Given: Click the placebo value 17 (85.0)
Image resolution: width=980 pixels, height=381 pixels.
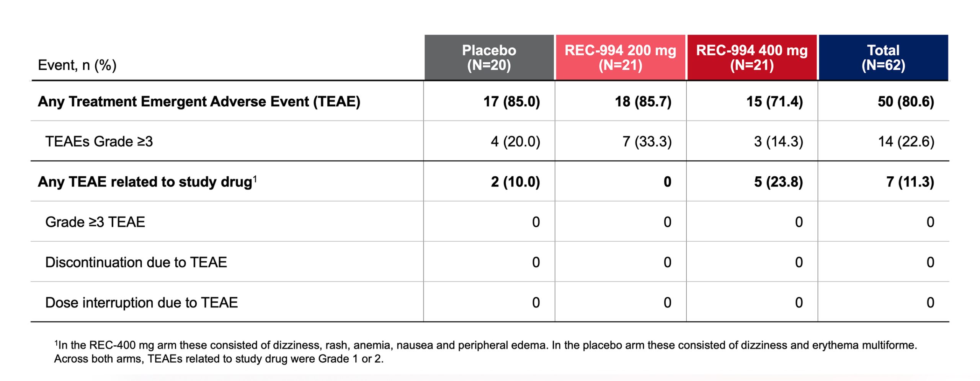Looking at the screenshot, I should click(x=511, y=102).
